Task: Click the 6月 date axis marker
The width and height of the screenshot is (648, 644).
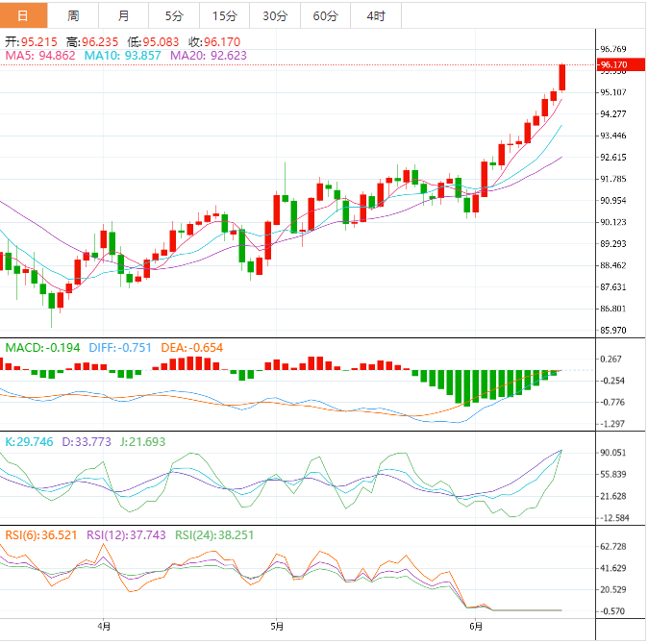Action: 475,626
